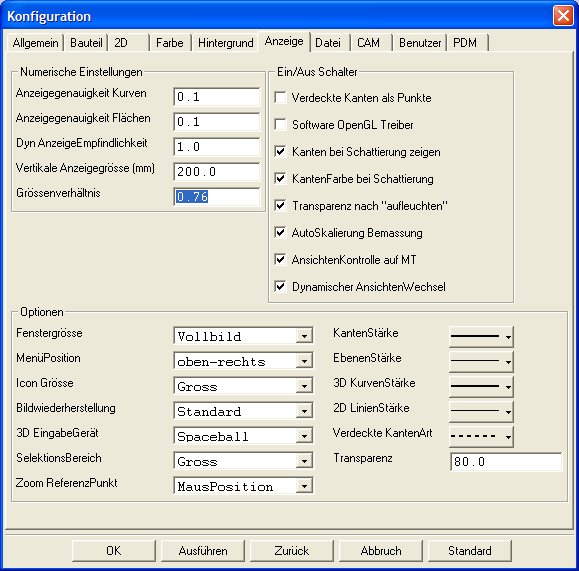Image resolution: width=579 pixels, height=571 pixels.
Task: Open the KantenStärke line weight dropdown
Action: [481, 336]
